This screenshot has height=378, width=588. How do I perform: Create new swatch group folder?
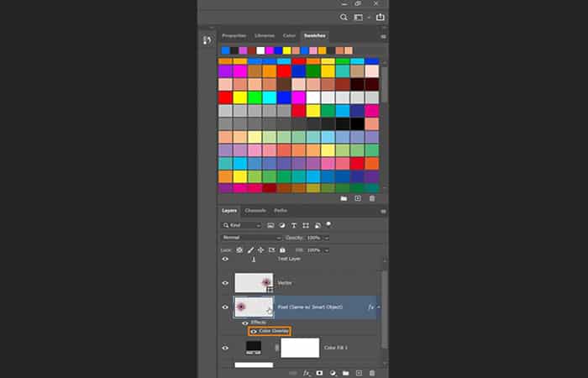coord(344,198)
